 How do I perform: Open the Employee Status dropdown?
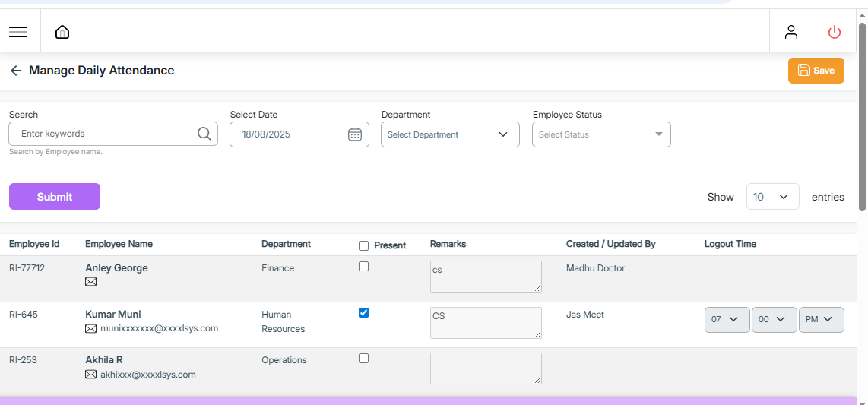click(x=601, y=134)
